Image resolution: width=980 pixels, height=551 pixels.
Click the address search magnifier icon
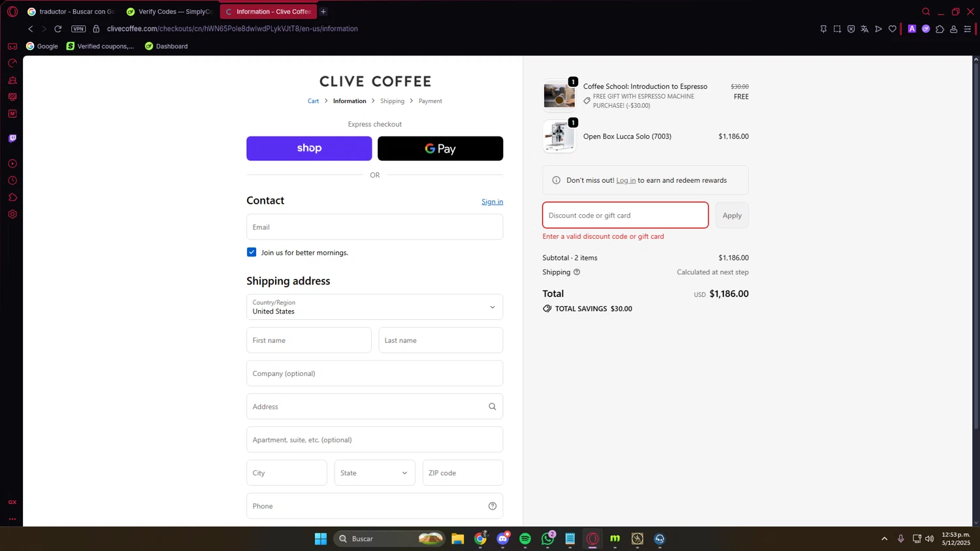point(493,407)
